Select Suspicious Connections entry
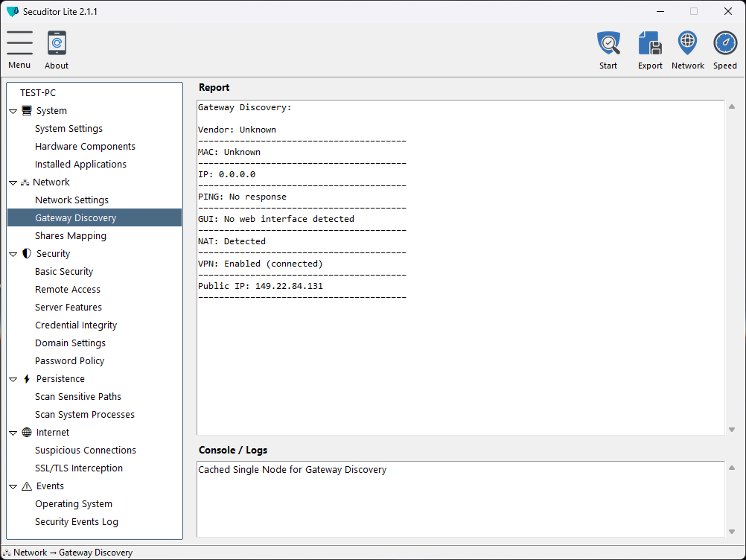 86,451
